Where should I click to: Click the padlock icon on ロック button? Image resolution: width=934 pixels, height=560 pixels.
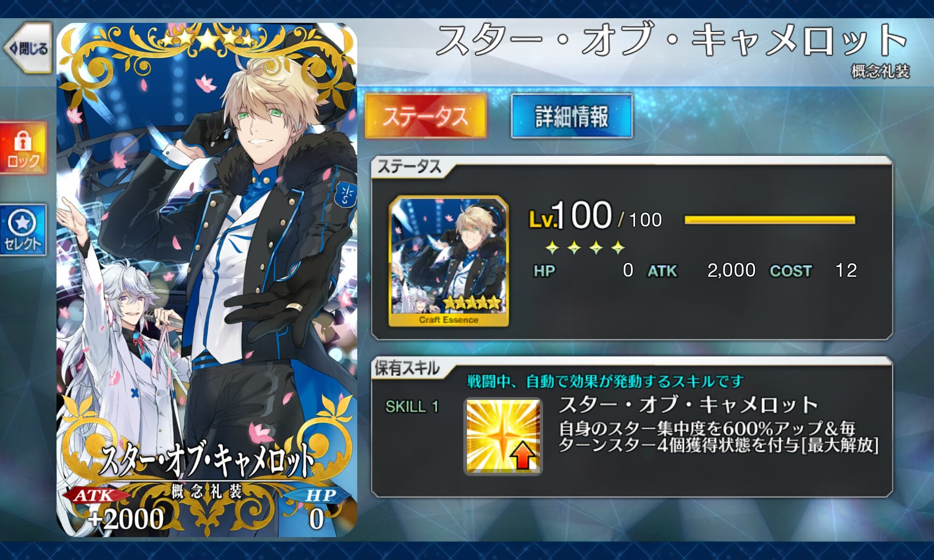click(22, 140)
